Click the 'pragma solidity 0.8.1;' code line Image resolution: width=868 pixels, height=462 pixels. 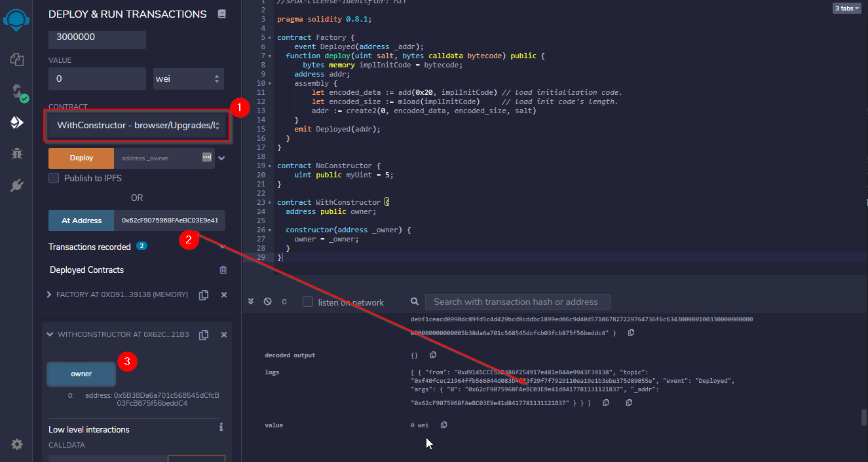point(324,19)
